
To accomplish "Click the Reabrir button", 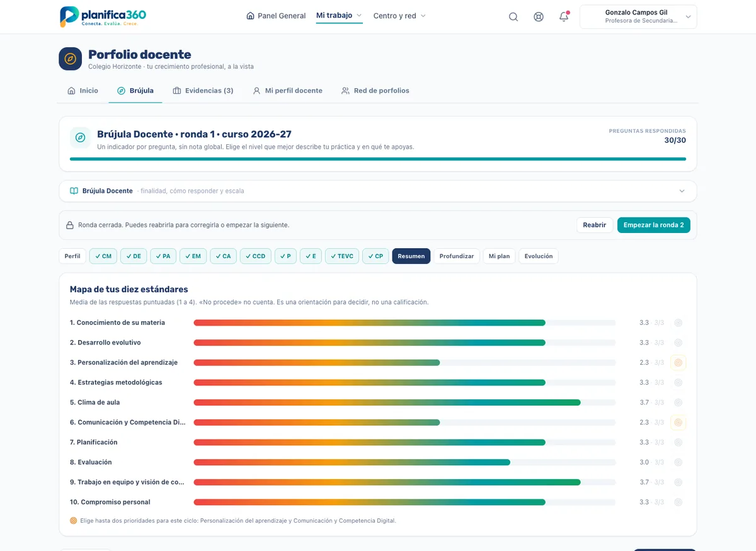I will tap(595, 225).
